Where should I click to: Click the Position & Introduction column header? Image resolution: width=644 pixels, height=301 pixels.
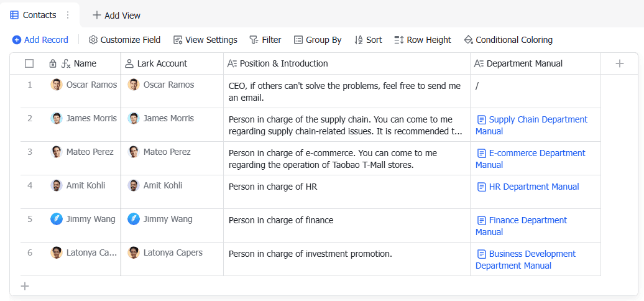click(x=283, y=63)
